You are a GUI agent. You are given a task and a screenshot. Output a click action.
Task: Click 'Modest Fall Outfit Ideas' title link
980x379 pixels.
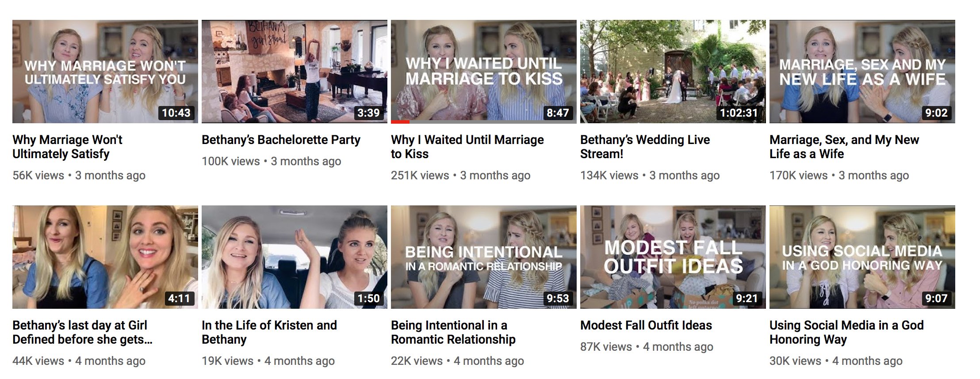tap(646, 325)
